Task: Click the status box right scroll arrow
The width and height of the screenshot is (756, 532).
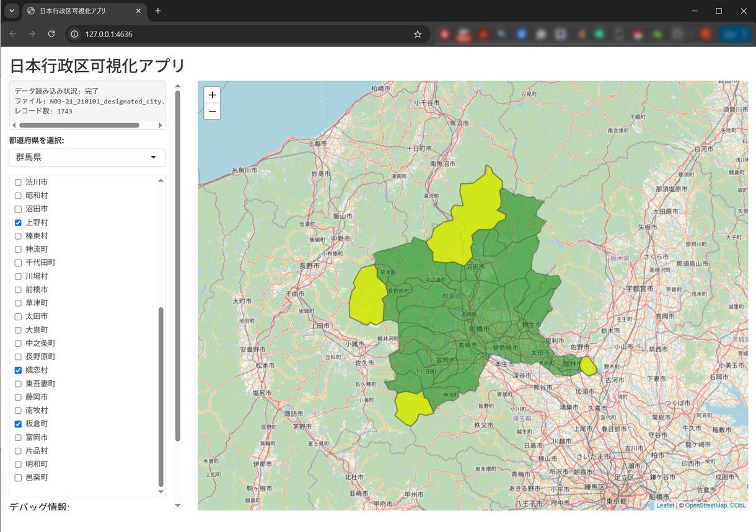Action: pyautogui.click(x=160, y=125)
